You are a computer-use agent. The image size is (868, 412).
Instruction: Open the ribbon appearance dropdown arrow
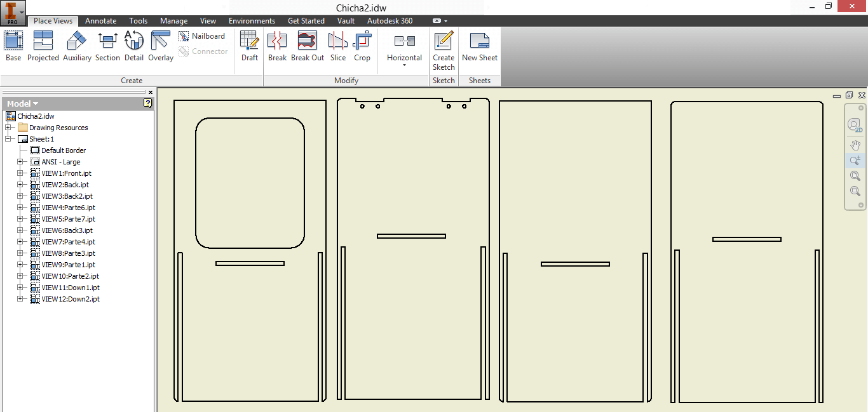click(446, 21)
